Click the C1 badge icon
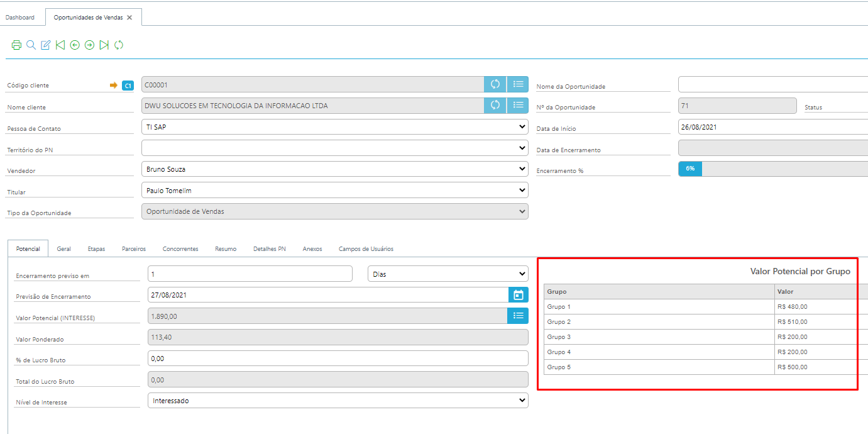 (128, 86)
